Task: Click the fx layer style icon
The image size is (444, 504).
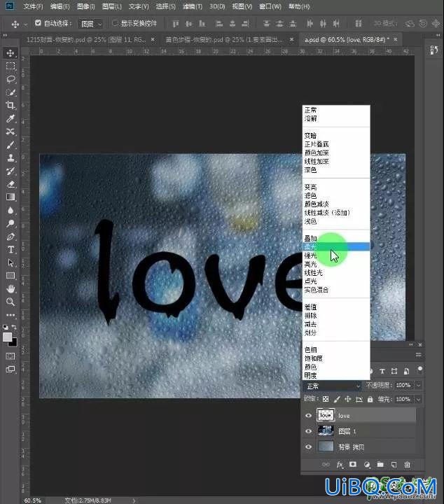Action: pos(340,465)
